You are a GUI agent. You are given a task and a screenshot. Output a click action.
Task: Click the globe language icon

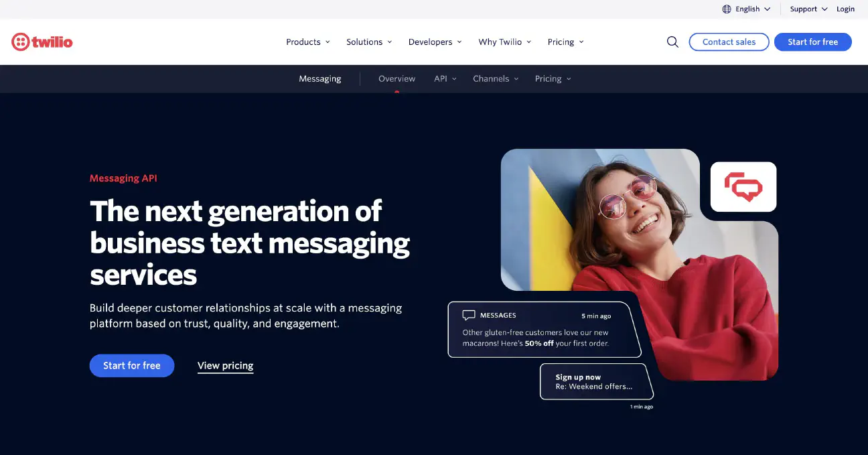(x=727, y=9)
